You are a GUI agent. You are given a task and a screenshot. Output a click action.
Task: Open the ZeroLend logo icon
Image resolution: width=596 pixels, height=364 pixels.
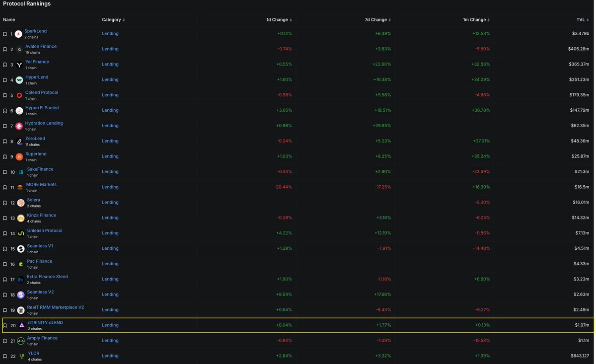(x=19, y=142)
